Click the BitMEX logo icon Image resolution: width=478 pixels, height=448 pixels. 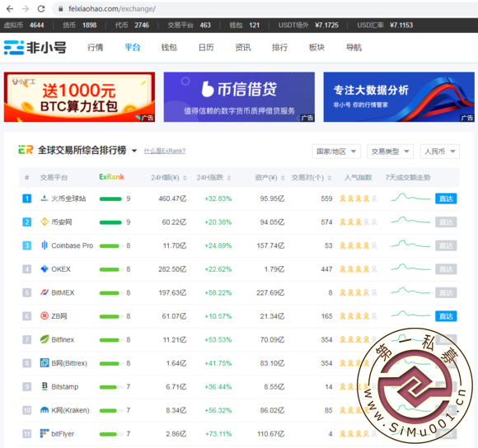(45, 292)
